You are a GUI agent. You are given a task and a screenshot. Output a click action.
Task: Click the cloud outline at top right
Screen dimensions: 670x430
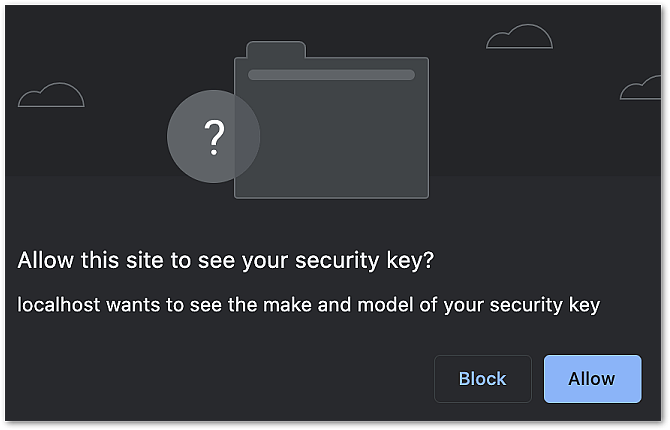pos(519,38)
